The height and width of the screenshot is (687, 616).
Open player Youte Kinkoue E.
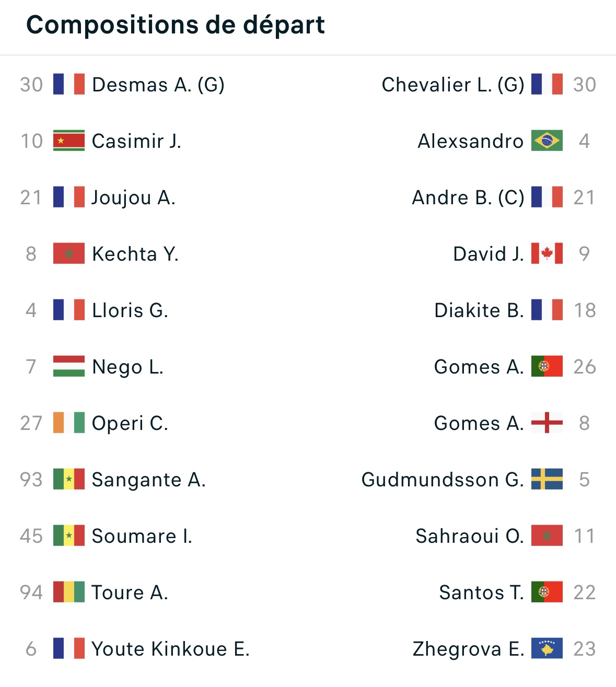(x=171, y=649)
